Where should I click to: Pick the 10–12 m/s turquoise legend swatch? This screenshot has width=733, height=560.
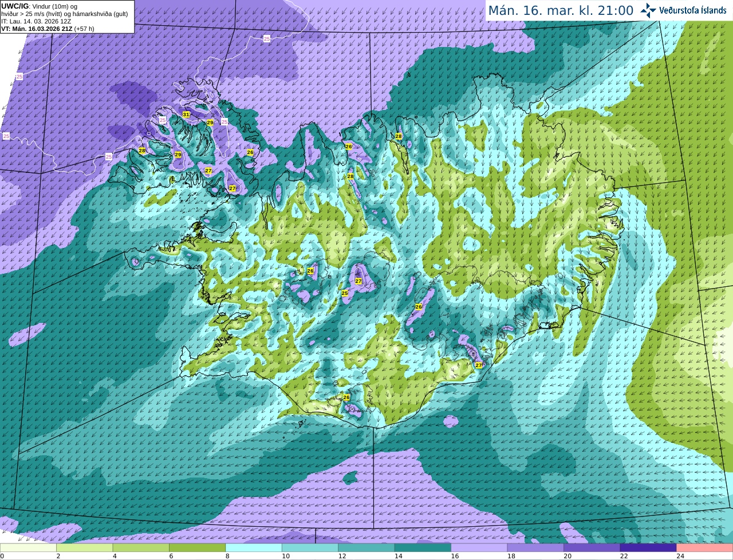click(310, 547)
